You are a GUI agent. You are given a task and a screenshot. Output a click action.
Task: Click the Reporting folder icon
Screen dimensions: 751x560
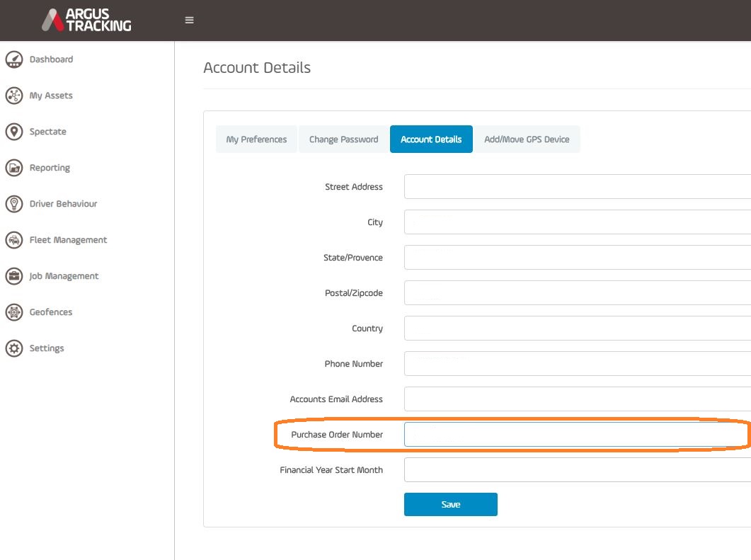(14, 168)
